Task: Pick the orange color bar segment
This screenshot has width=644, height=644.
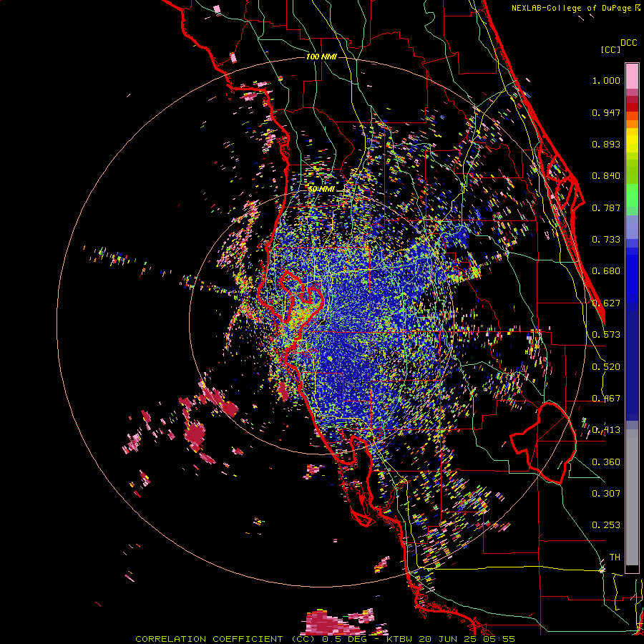Action: pos(632,124)
